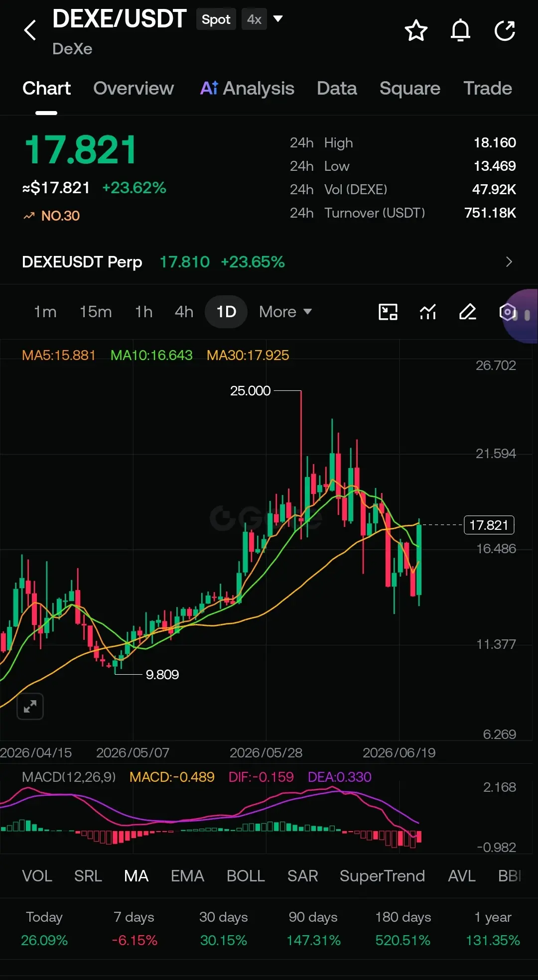Tap the 25.000 high price marker
The width and height of the screenshot is (538, 980).
point(251,391)
